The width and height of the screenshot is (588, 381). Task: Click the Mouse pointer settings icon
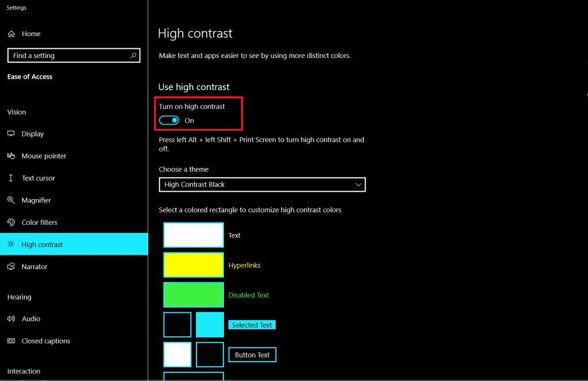(x=12, y=155)
